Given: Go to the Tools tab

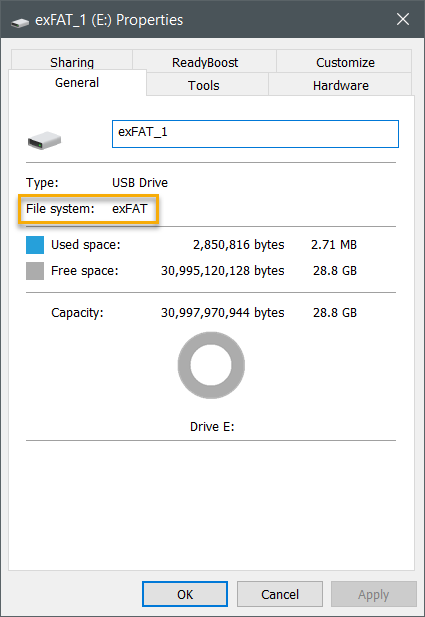Looking at the screenshot, I should coord(203,85).
